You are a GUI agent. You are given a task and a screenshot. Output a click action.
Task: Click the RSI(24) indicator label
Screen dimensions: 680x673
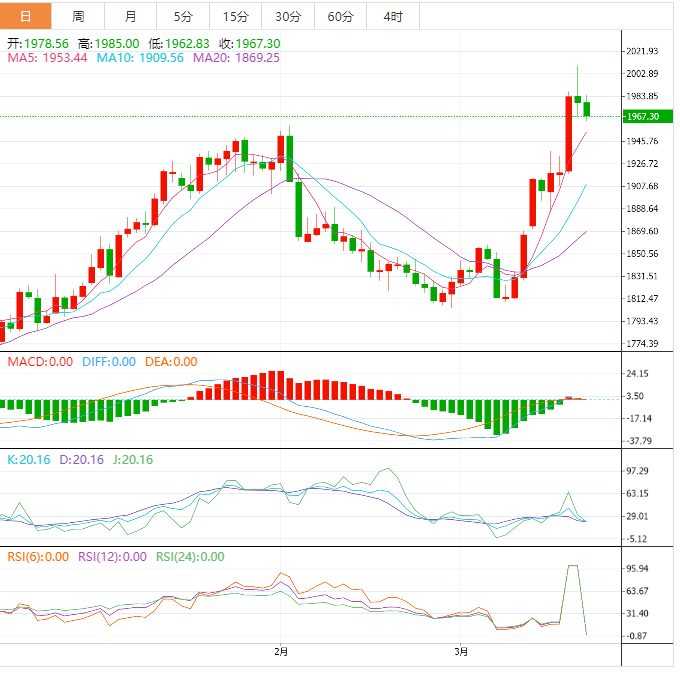click(x=189, y=557)
